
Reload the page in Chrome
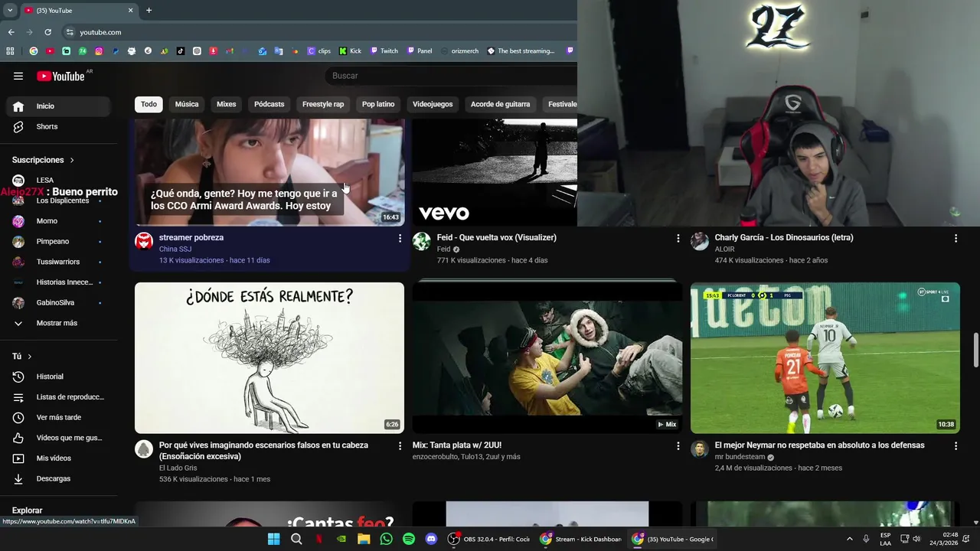point(47,32)
